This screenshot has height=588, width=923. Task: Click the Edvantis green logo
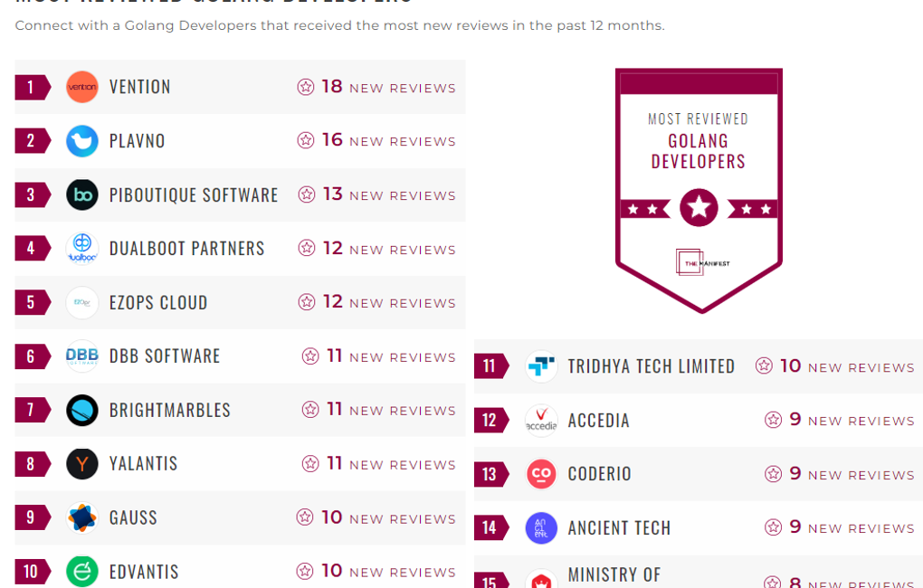coord(82,572)
